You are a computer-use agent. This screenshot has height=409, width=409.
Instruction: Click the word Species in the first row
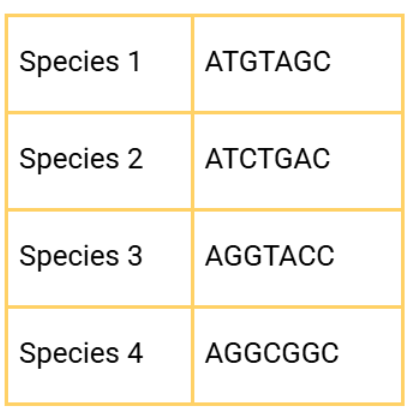tap(69, 63)
